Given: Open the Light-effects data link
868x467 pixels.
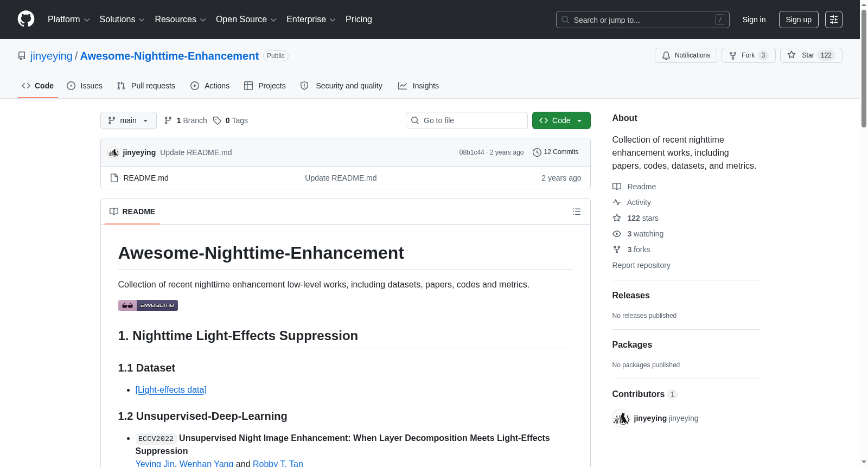Looking at the screenshot, I should tap(171, 390).
